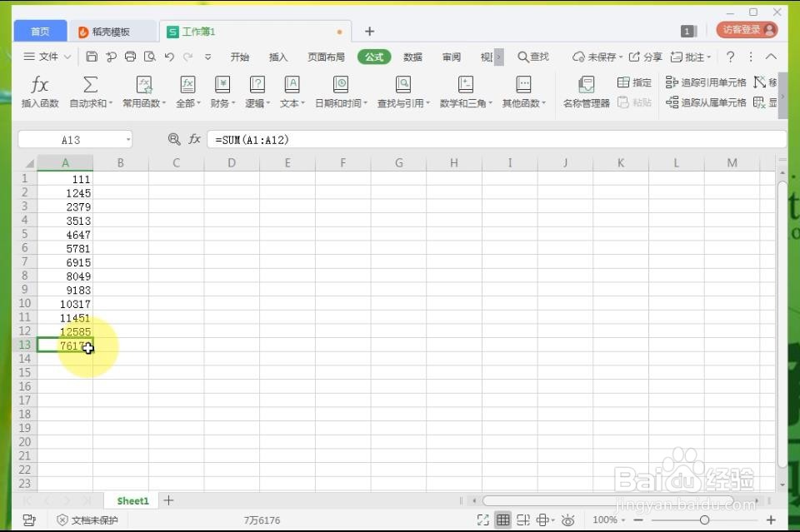Open the zoom percentage dropdown
The image size is (800, 532).
(x=610, y=520)
